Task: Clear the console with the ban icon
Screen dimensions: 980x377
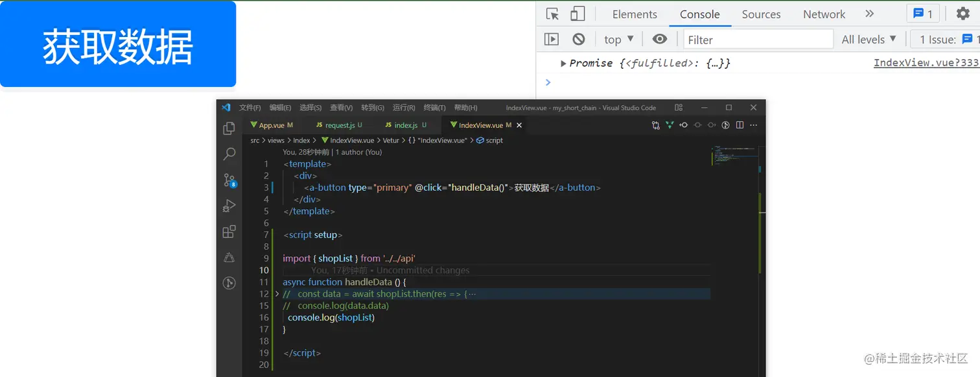Action: point(579,40)
